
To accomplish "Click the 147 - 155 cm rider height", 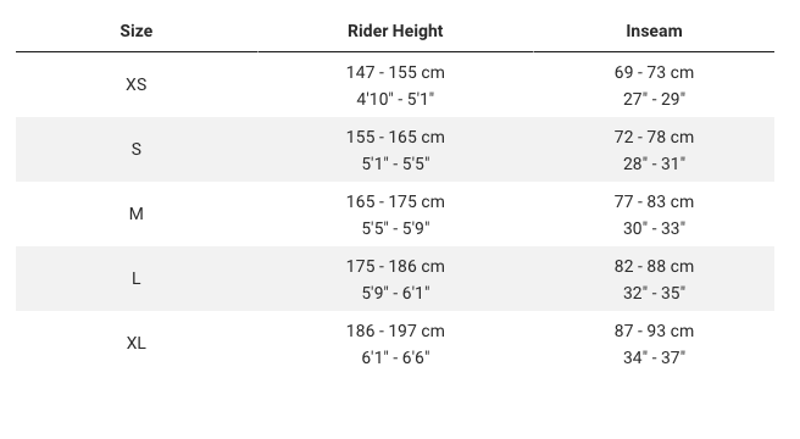I will coord(395,73).
